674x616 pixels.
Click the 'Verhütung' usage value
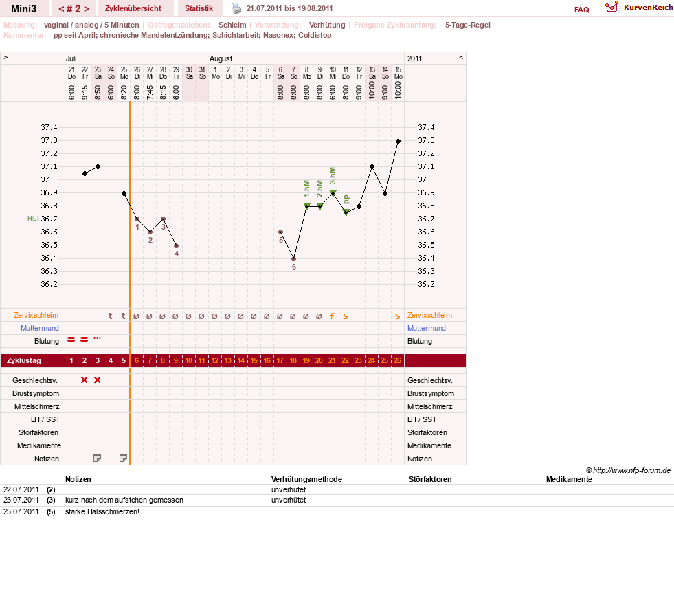point(327,25)
